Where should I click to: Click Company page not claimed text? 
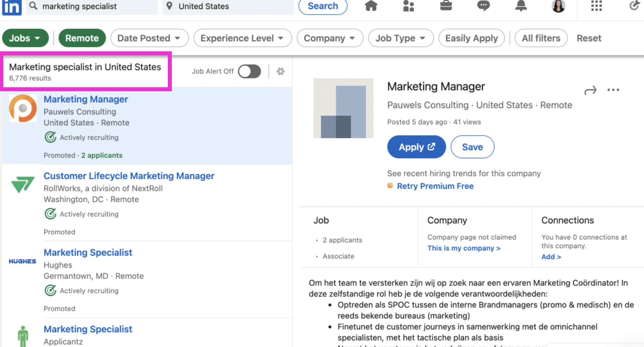(472, 237)
